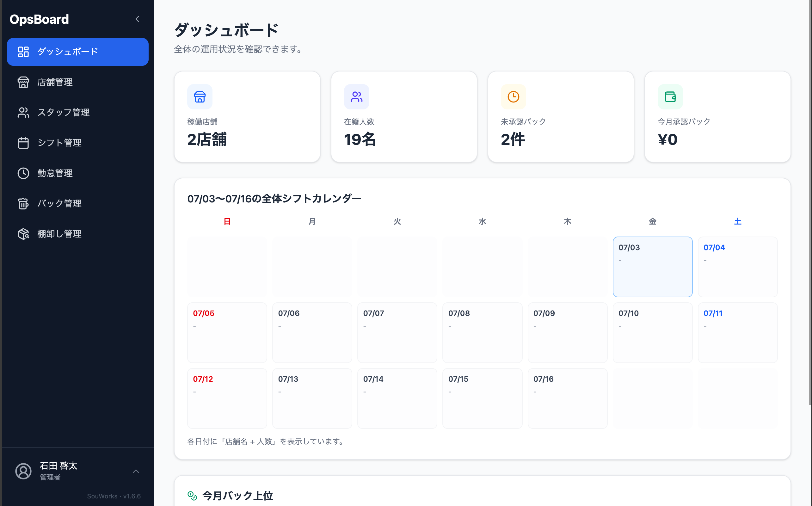Navigate to 勤怠管理
The width and height of the screenshot is (812, 506).
77,173
